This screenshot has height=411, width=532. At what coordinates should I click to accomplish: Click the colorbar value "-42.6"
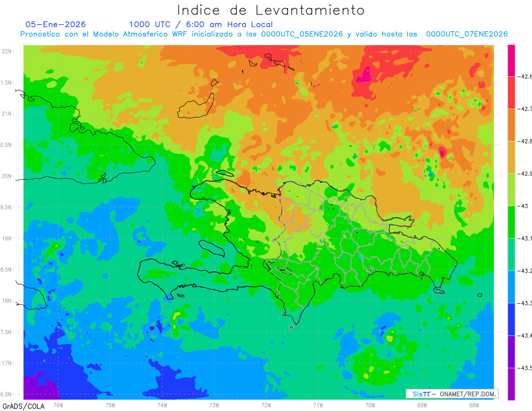[525, 76]
